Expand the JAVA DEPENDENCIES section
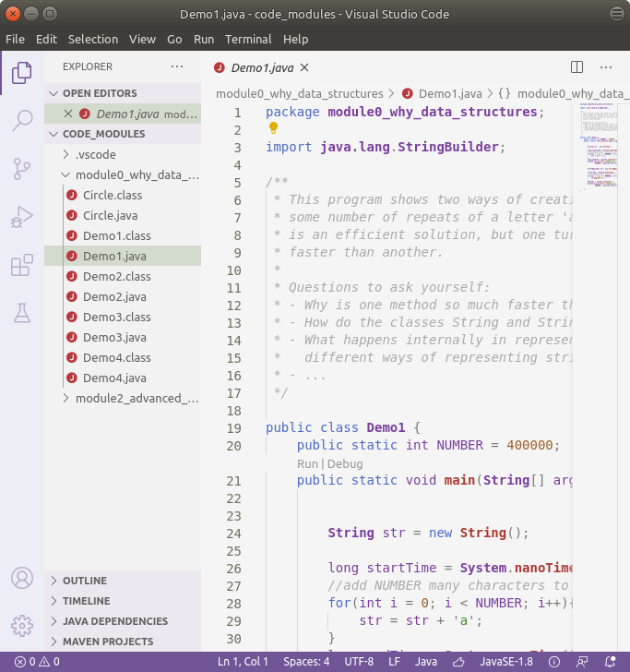Viewport: 630px width, 672px height. pyautogui.click(x=114, y=621)
